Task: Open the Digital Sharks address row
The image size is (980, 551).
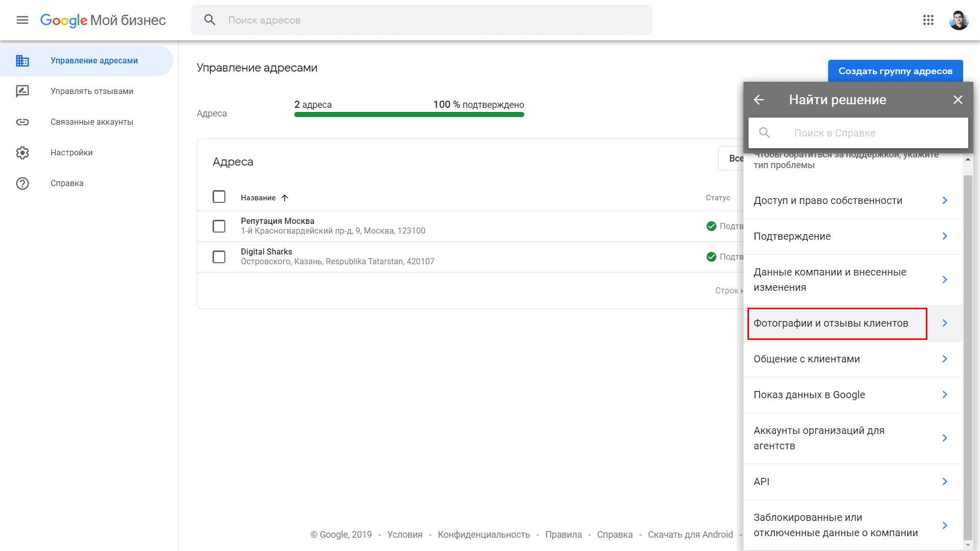Action: pyautogui.click(x=470, y=257)
